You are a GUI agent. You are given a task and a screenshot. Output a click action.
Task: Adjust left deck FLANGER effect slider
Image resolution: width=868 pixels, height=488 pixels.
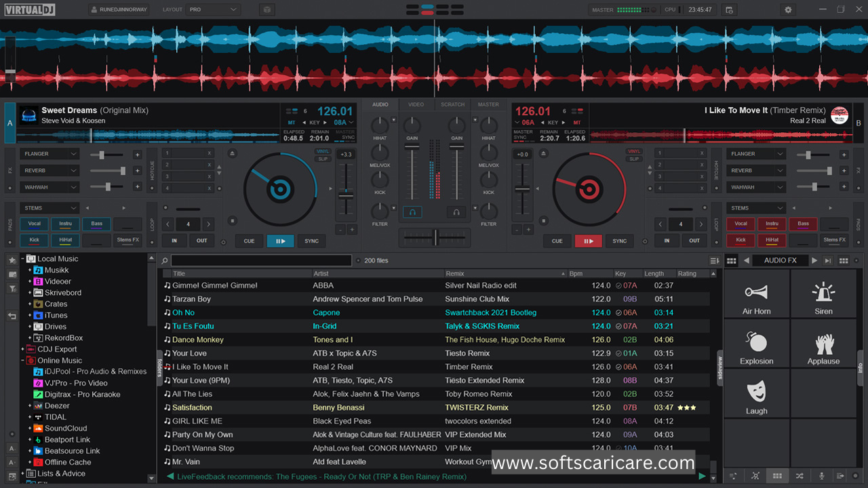[107, 155]
